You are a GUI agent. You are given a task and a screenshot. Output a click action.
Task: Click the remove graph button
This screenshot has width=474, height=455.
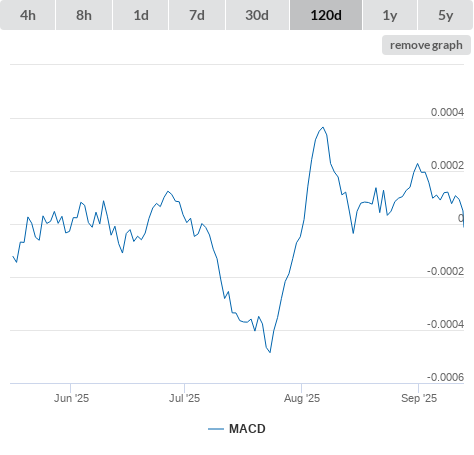point(426,45)
